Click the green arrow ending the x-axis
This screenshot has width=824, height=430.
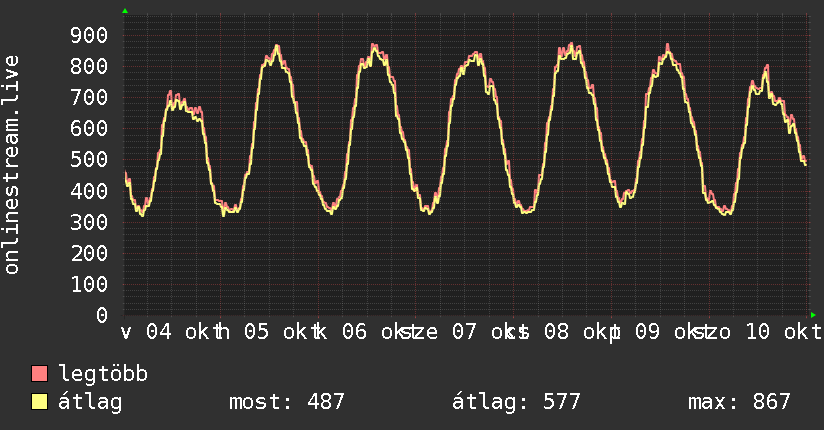pos(813,315)
